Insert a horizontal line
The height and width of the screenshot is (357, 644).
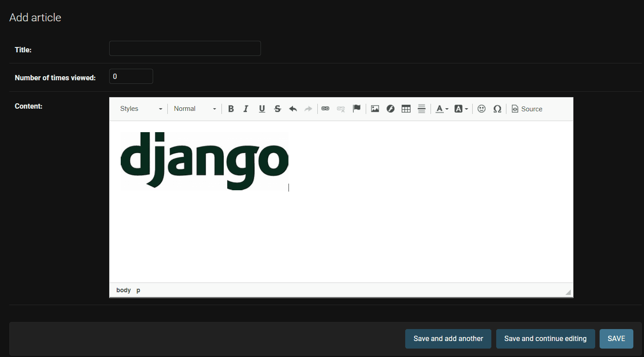pos(422,109)
